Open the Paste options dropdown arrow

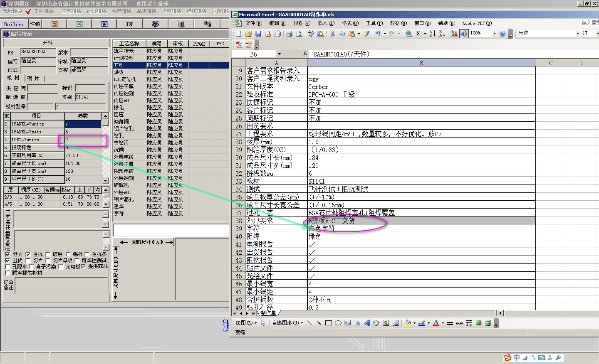click(x=359, y=34)
